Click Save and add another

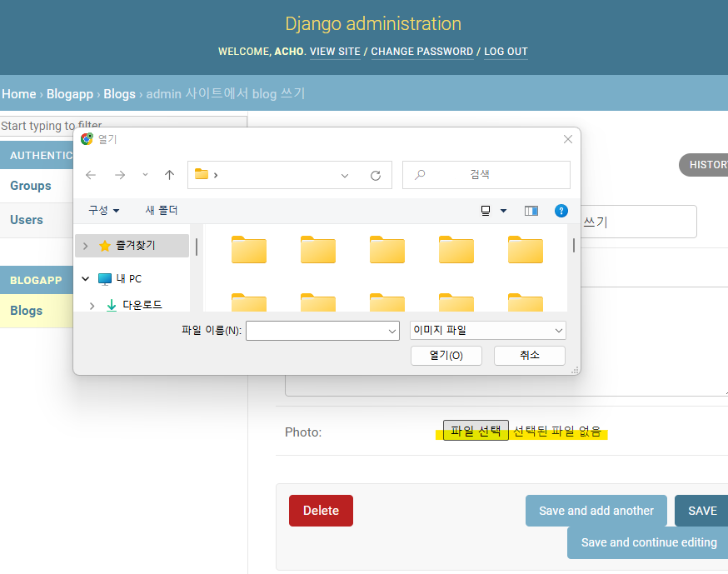(596, 511)
